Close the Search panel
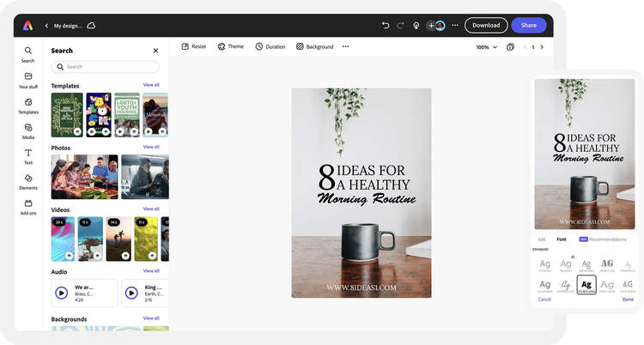 (x=155, y=51)
